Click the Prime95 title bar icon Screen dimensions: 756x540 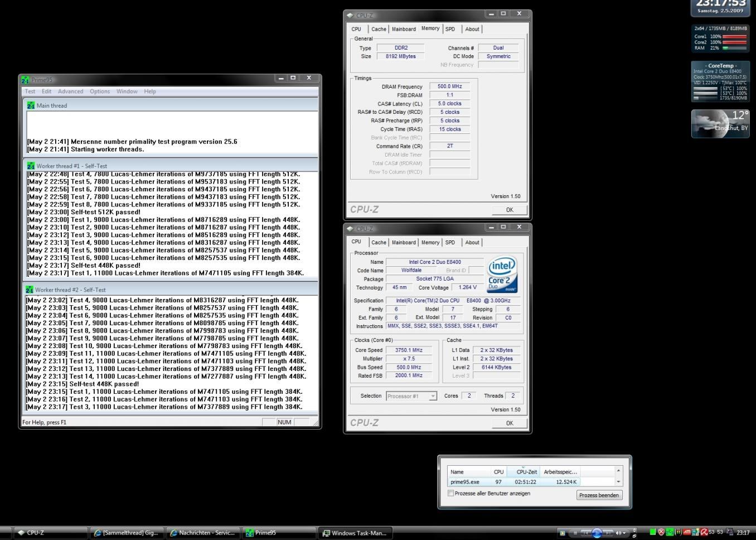point(25,80)
